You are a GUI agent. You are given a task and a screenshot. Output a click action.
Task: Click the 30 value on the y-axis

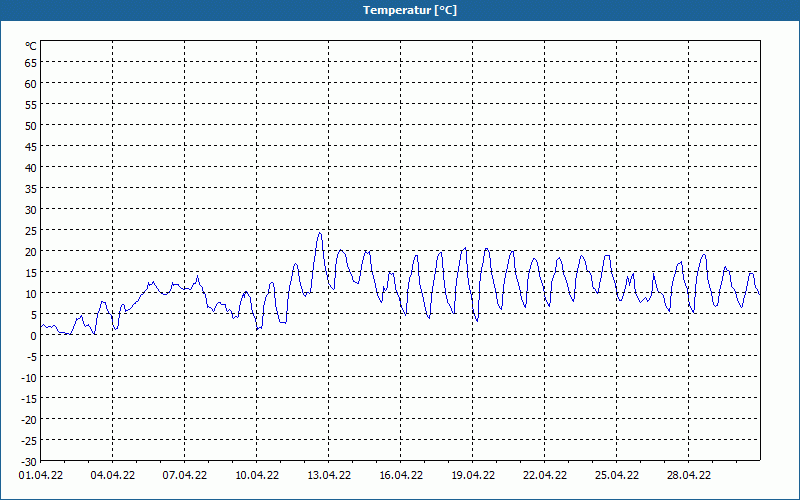pos(30,209)
